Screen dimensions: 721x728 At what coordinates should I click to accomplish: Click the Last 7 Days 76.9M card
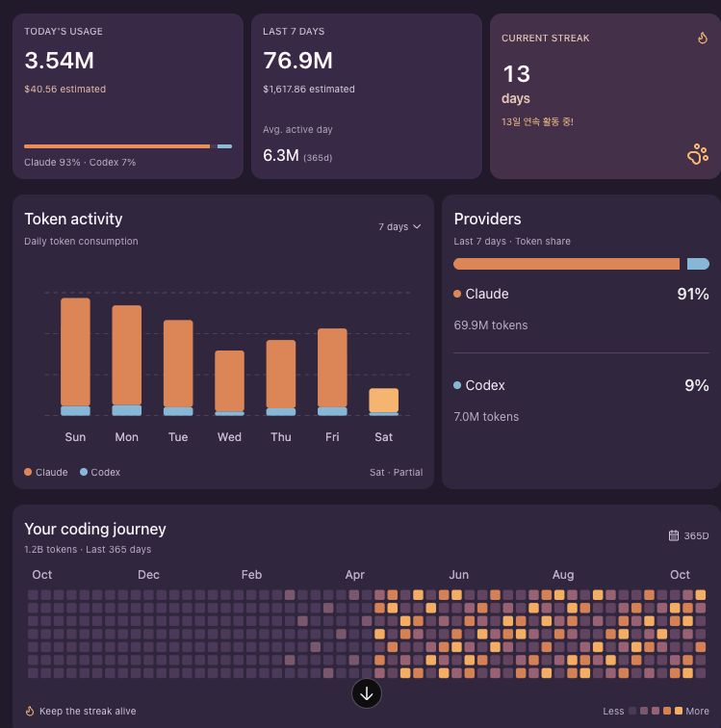(367, 96)
